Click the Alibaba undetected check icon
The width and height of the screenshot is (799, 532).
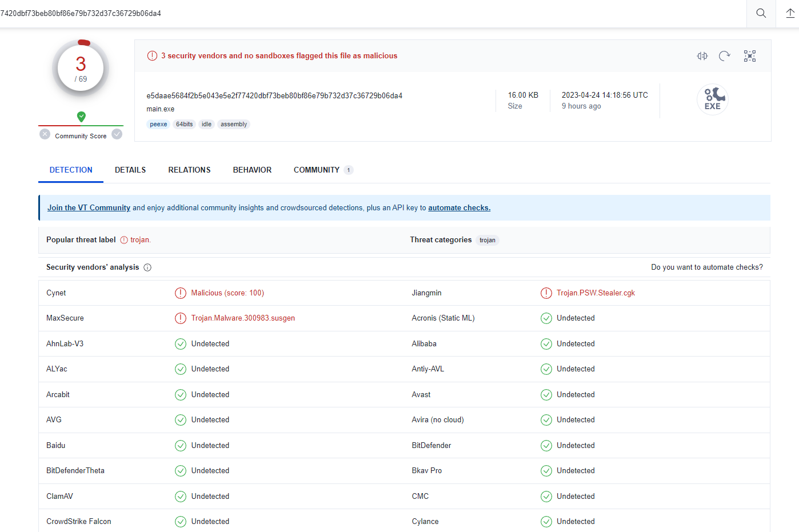click(x=546, y=344)
